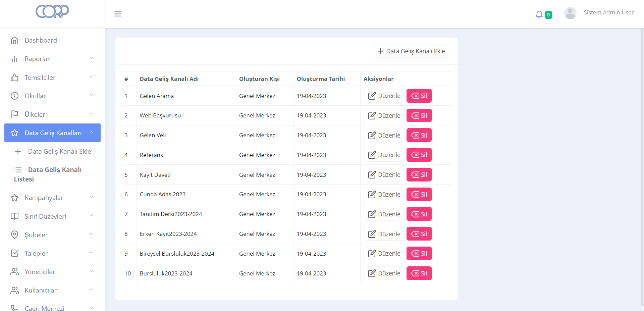Click the Talepler checkbox icon
Image resolution: width=644 pixels, height=311 pixels.
(14, 253)
